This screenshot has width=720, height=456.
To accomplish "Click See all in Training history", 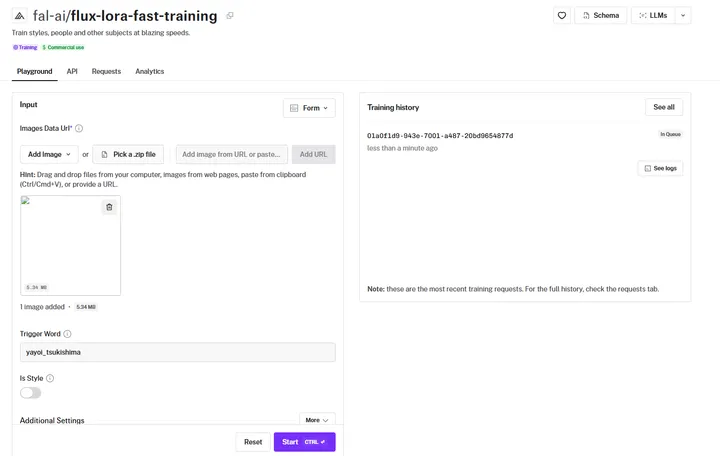I will [664, 107].
